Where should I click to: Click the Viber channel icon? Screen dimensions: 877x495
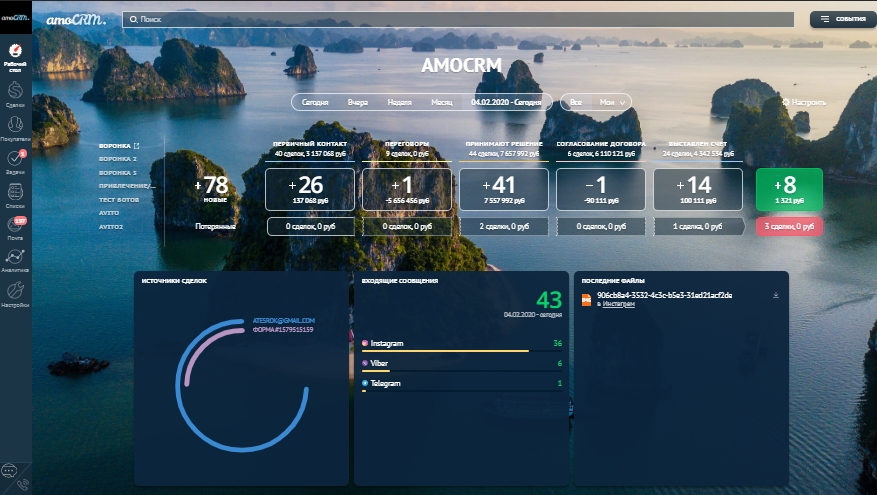tap(365, 363)
